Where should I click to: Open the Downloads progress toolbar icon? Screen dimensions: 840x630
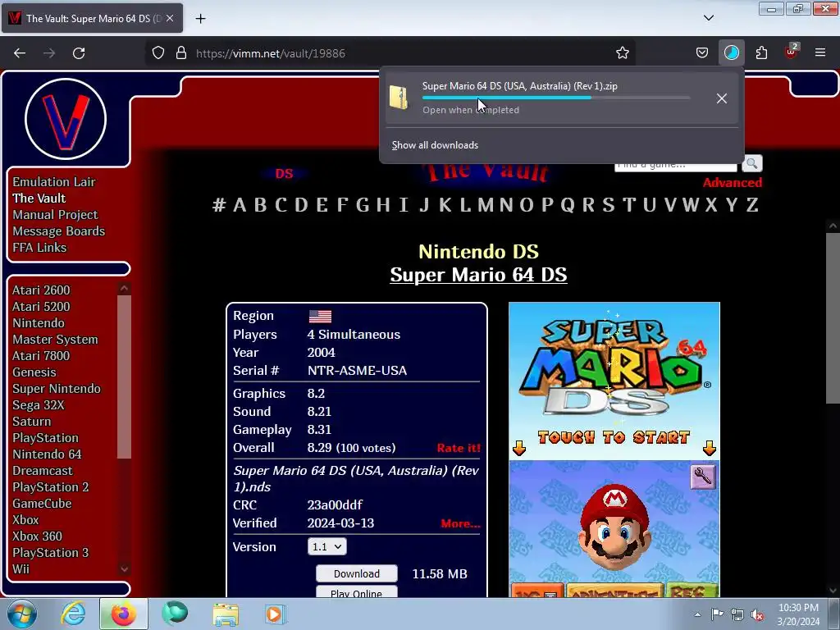pyautogui.click(x=731, y=53)
